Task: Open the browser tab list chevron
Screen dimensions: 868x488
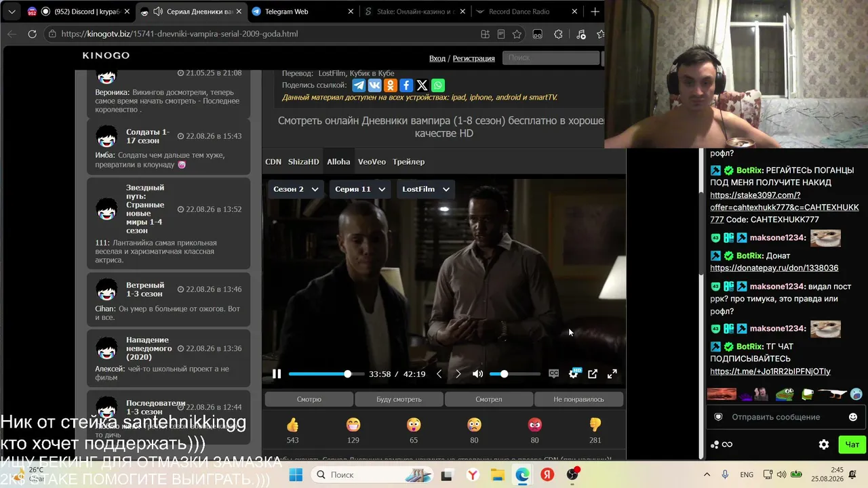Action: coord(12,12)
